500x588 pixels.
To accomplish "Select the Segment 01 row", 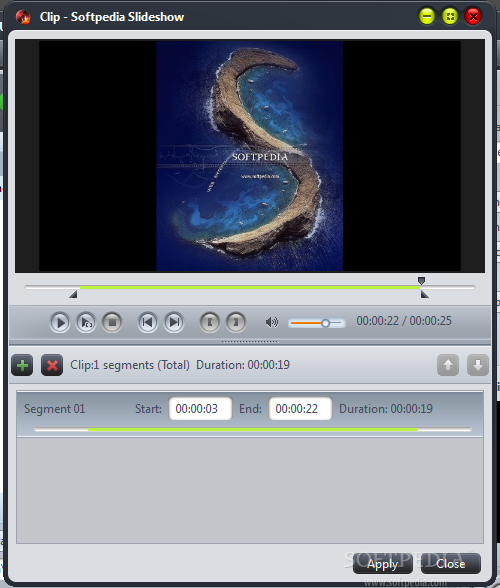I will point(250,414).
